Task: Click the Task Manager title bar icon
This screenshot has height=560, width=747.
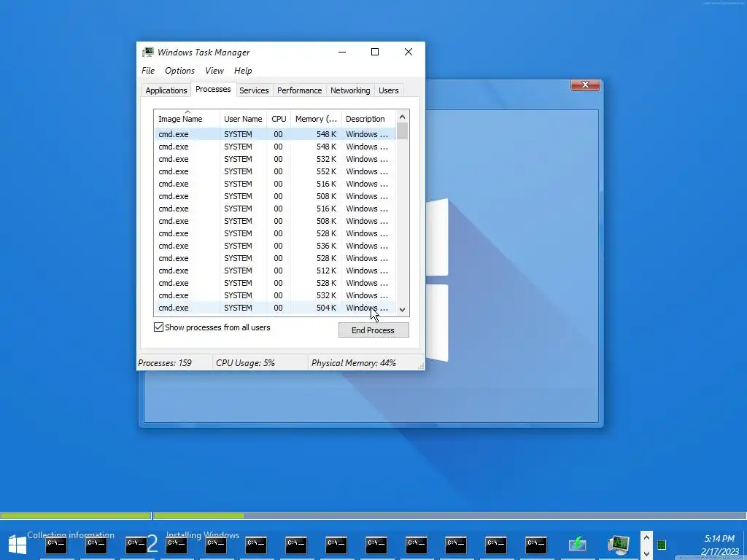Action: point(147,52)
